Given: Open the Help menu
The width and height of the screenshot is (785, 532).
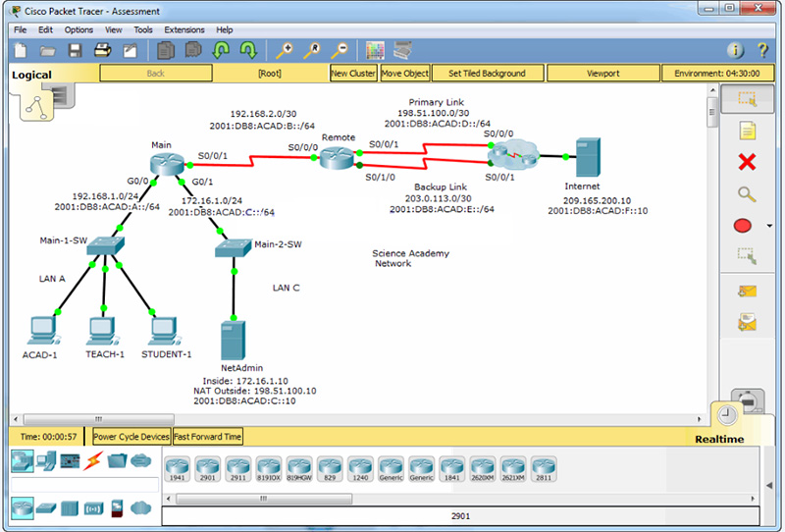Looking at the screenshot, I should click(225, 29).
